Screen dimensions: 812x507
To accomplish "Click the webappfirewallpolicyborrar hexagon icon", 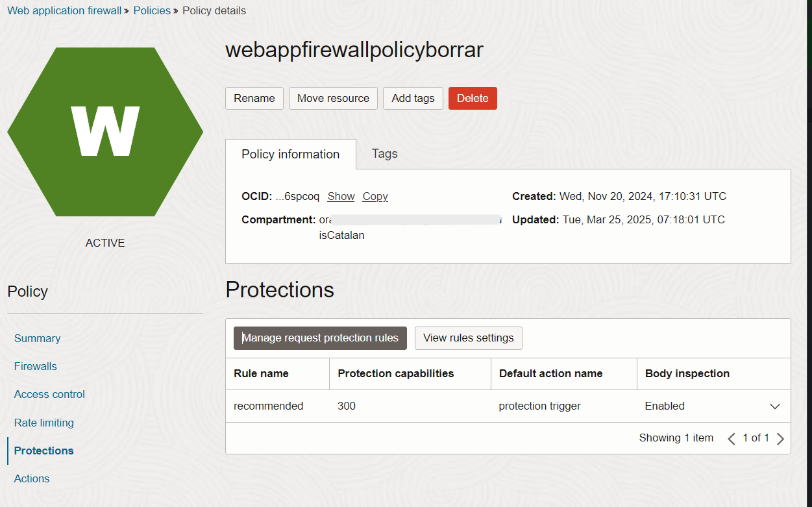I will click(x=105, y=131).
